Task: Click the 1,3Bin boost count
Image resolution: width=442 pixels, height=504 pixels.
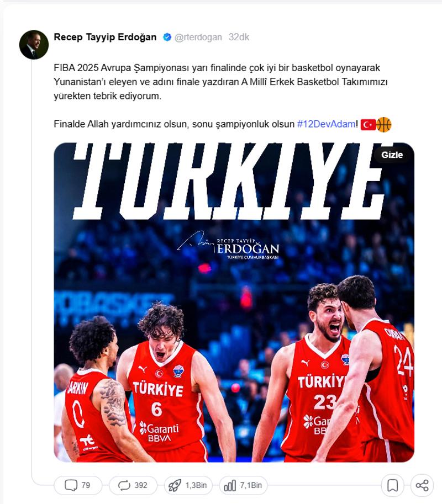Action: tap(196, 485)
